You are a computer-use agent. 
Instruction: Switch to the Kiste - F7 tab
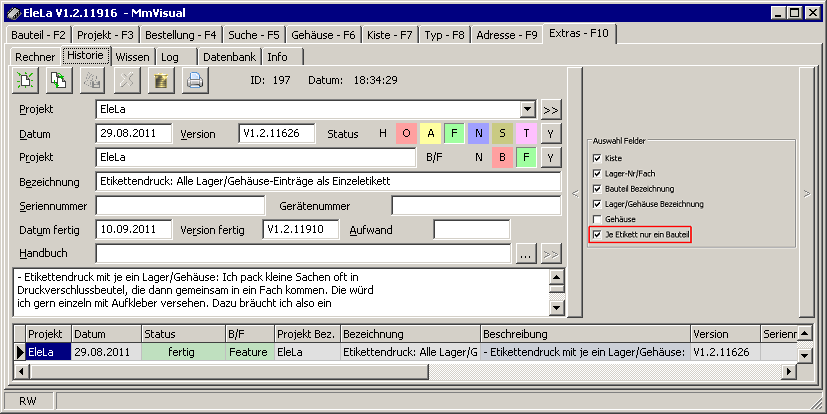click(390, 35)
